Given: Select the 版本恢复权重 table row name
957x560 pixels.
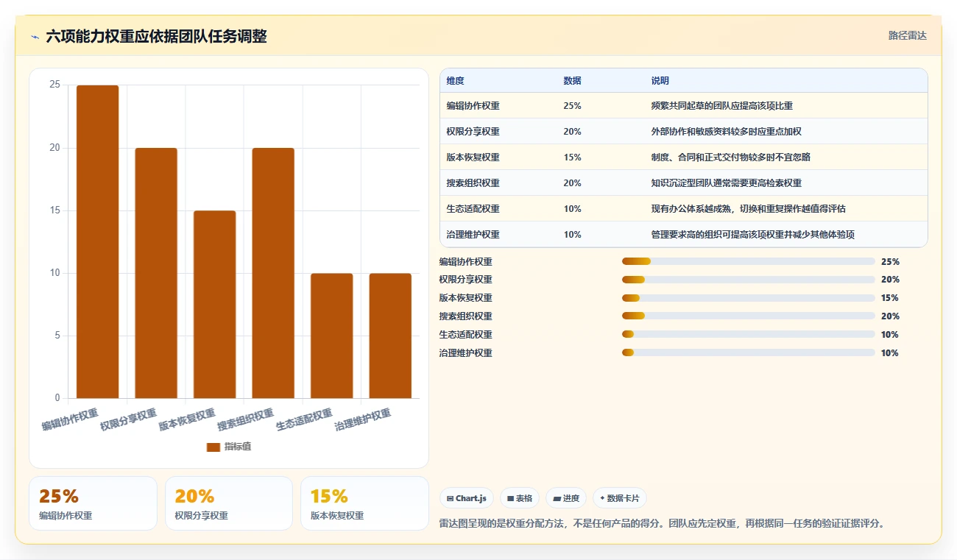Looking at the screenshot, I should pos(473,157).
